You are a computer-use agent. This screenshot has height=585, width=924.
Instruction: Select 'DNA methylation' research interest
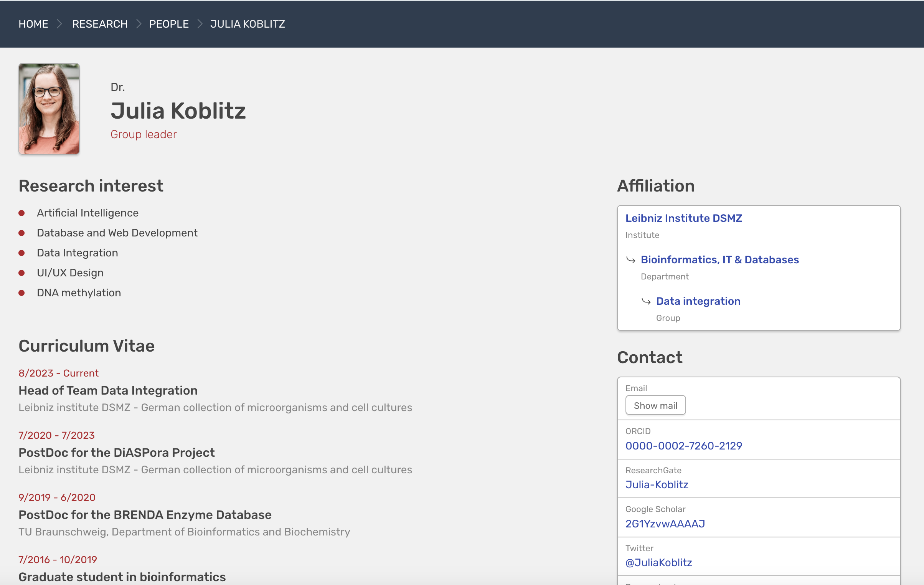[79, 292]
